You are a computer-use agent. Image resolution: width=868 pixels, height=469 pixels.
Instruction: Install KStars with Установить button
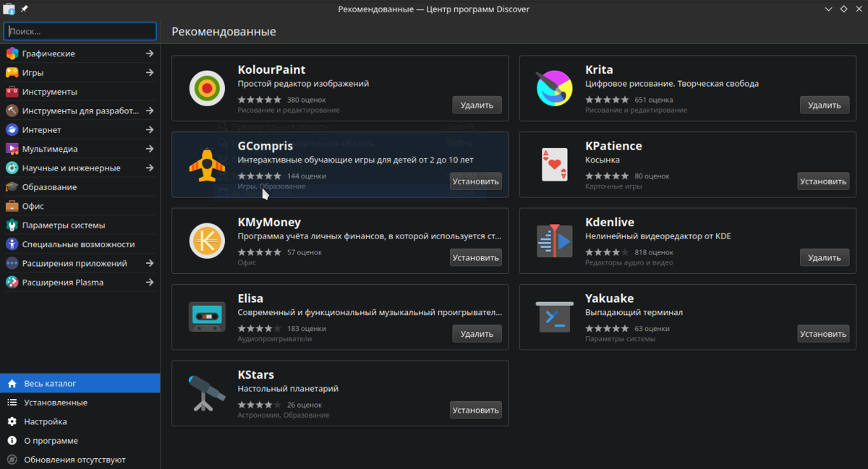point(475,410)
